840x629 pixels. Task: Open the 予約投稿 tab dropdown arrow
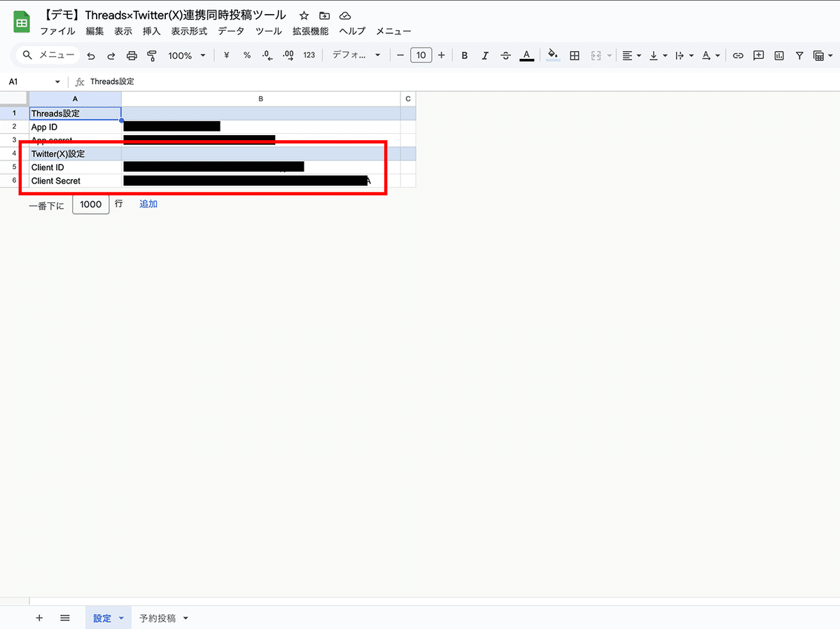(185, 618)
